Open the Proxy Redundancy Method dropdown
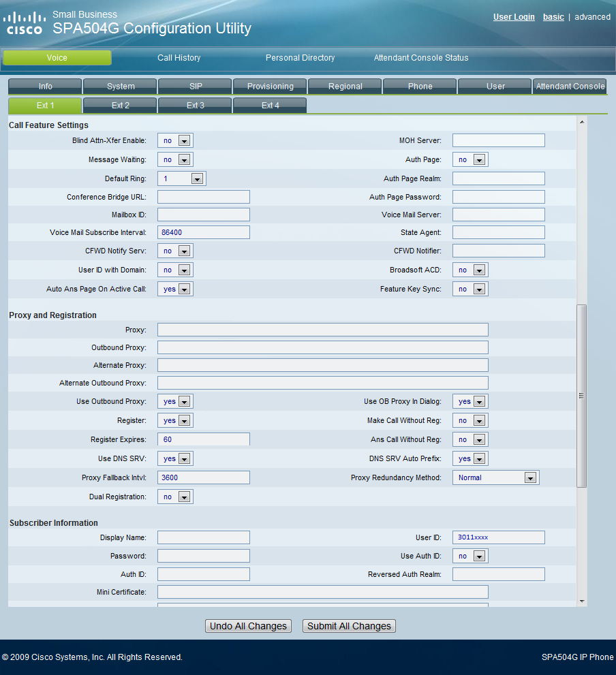 pos(495,477)
